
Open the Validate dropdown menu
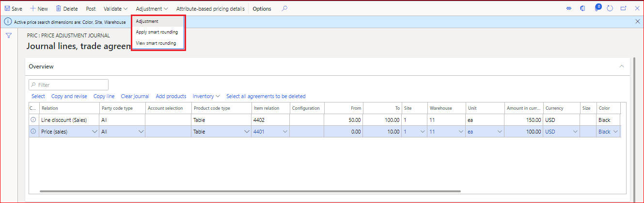click(115, 9)
